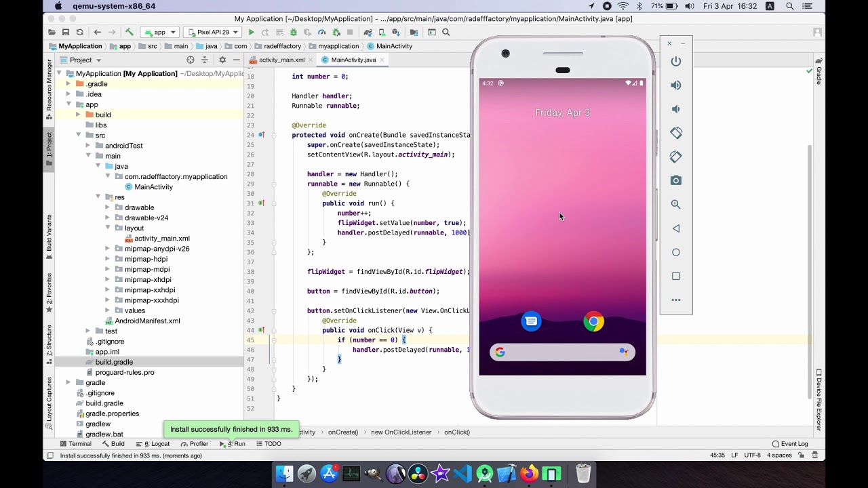The height and width of the screenshot is (488, 868).
Task: Toggle tool window buttons icon in status bar
Action: [x=50, y=455]
